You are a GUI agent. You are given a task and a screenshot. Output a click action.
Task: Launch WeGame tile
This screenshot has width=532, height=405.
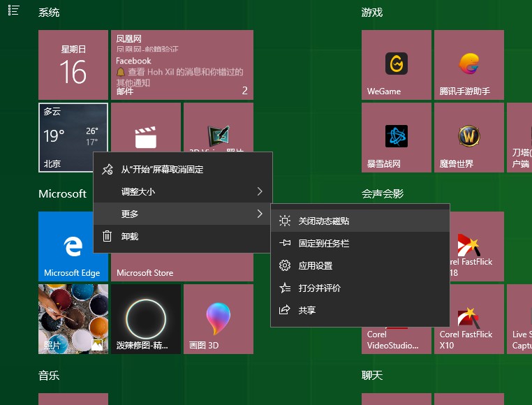(x=397, y=65)
